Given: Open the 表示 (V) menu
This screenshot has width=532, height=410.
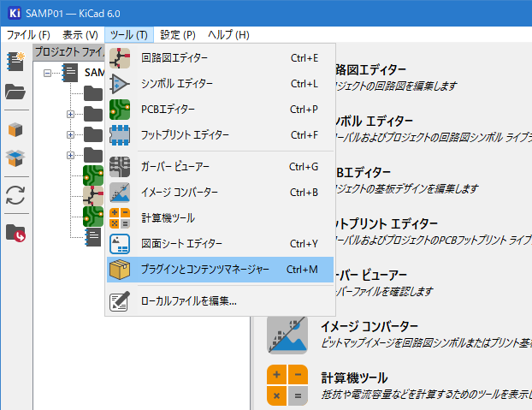Looking at the screenshot, I should [x=80, y=34].
